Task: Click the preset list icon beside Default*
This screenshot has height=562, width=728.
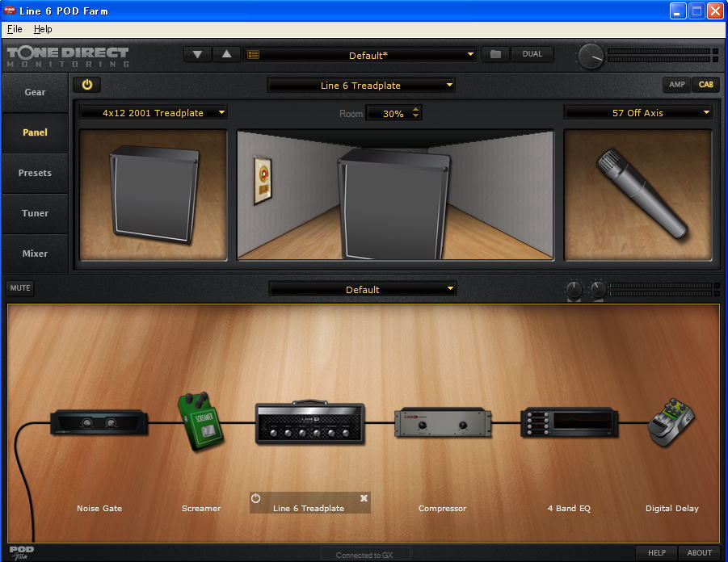Action: (x=253, y=55)
